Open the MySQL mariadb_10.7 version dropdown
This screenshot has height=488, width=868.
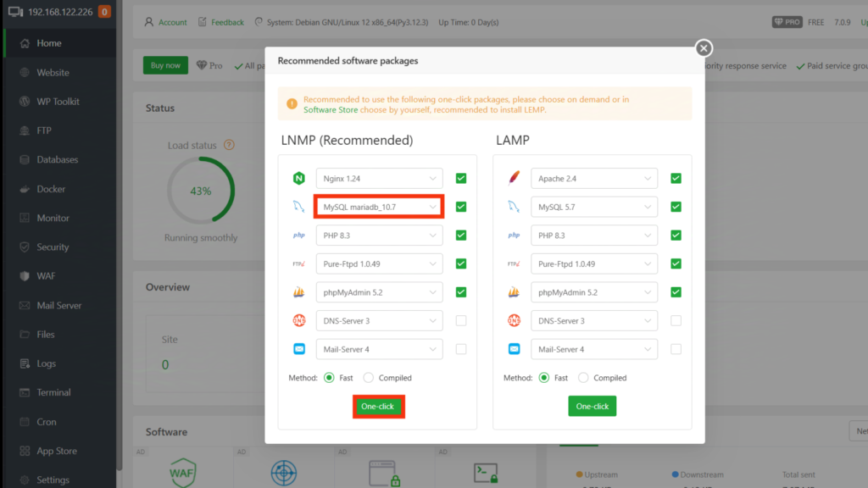click(379, 207)
